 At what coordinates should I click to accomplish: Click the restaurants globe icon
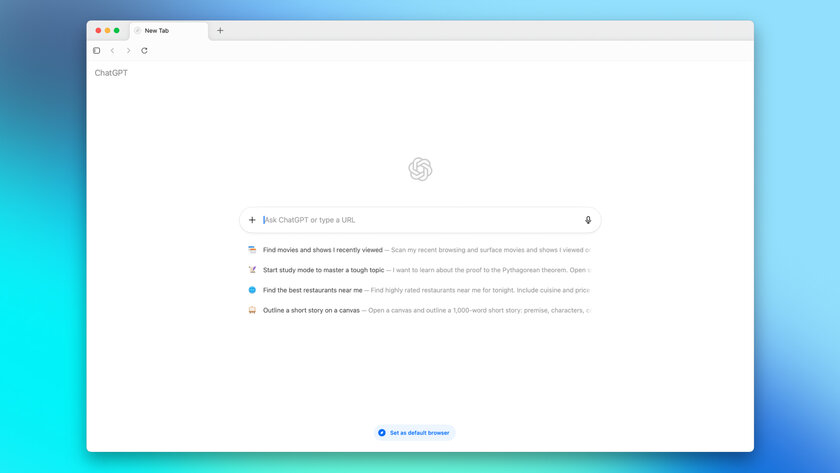(252, 290)
